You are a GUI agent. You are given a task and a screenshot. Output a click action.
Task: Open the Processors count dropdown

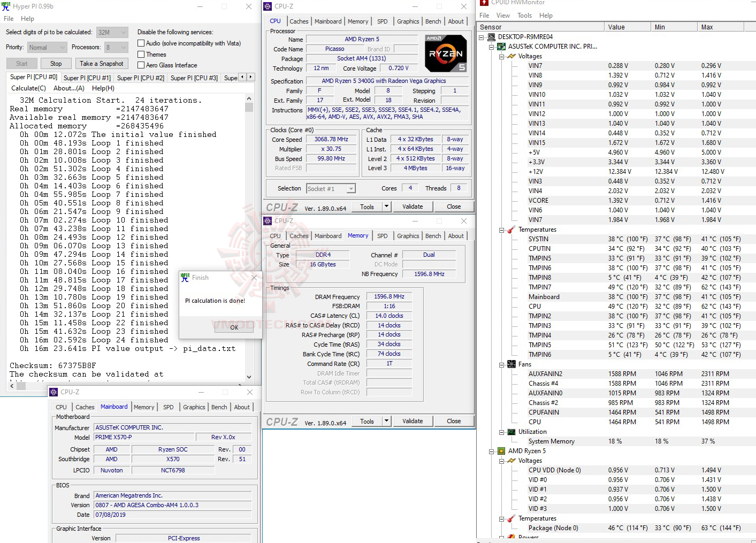click(116, 48)
